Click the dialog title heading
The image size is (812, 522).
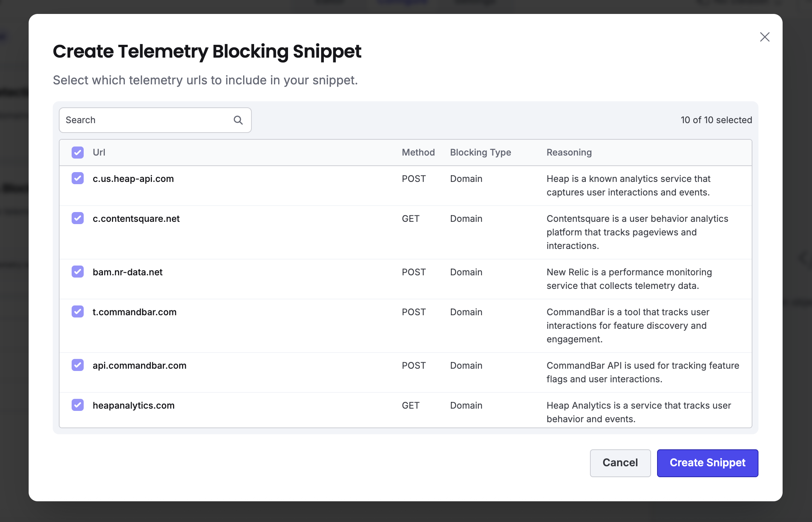[207, 52]
